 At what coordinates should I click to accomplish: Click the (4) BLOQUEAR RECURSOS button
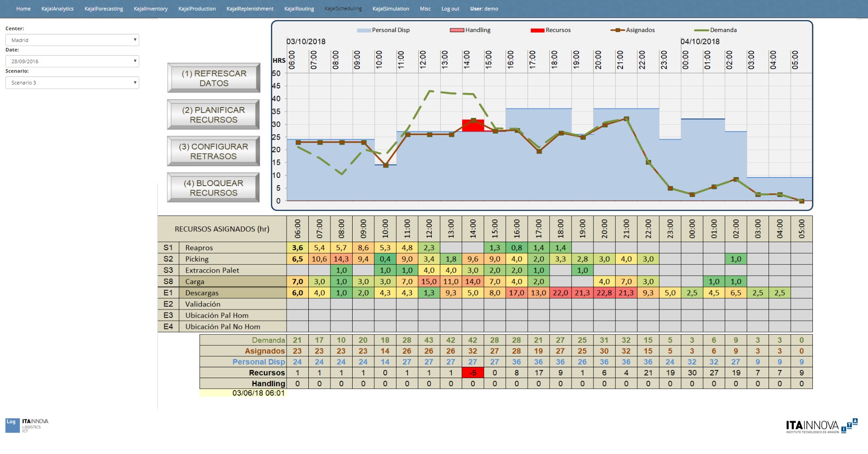(x=213, y=188)
